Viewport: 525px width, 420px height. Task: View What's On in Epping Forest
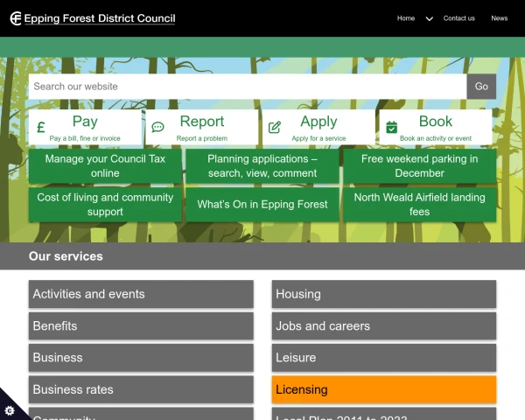[262, 205]
